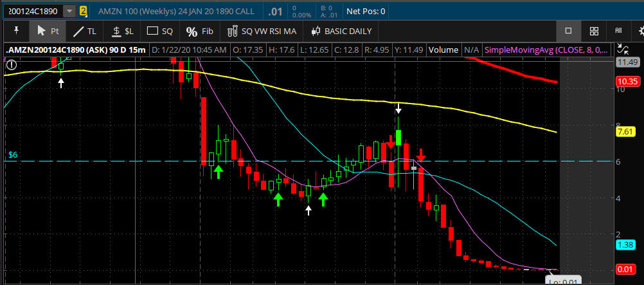
Task: Switch to four-chart grid layout
Action: tap(595, 31)
